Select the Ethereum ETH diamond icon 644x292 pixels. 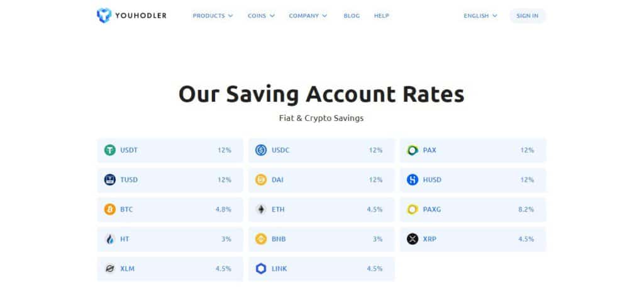[x=261, y=210]
